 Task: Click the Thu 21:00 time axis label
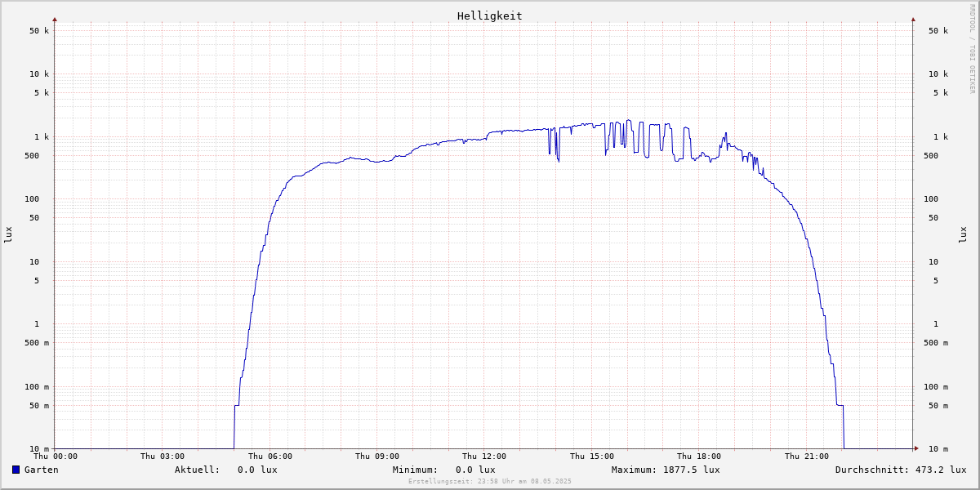807,457
